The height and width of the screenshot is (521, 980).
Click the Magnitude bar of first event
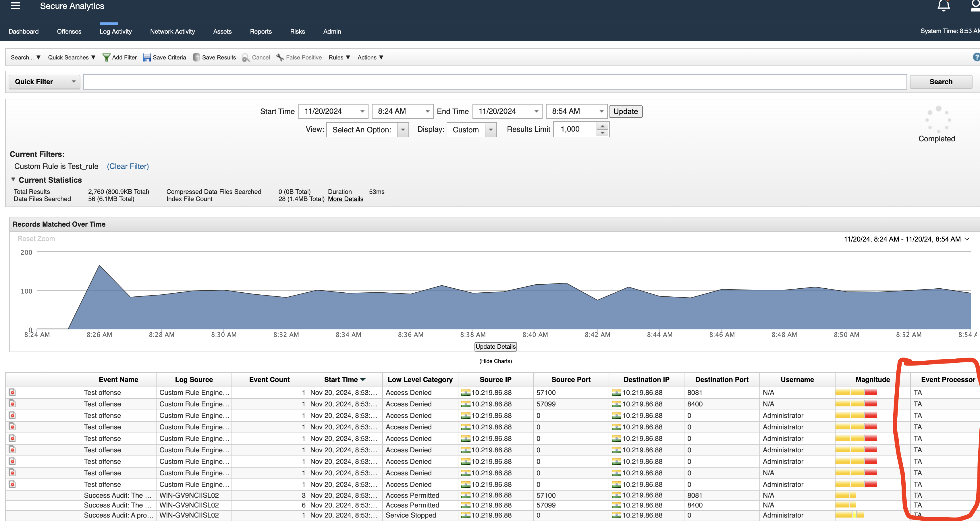pos(856,392)
